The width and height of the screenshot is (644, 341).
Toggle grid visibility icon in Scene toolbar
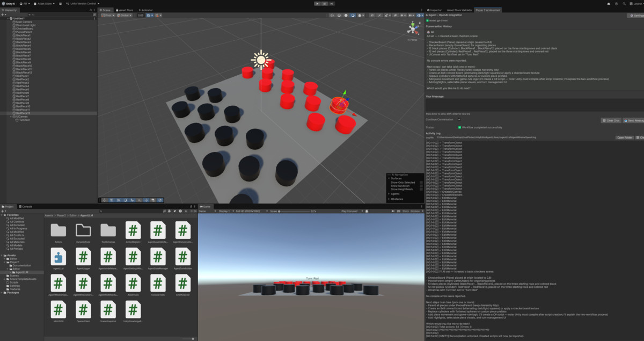149,15
